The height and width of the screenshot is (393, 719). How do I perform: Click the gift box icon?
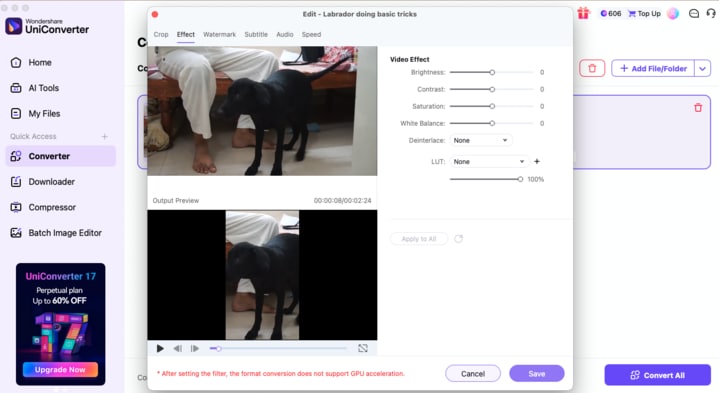point(583,13)
